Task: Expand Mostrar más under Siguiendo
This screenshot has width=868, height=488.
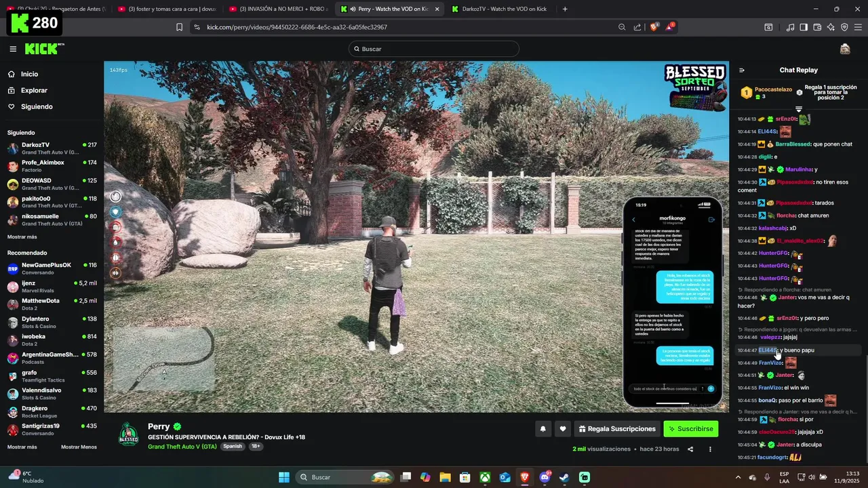Action: click(x=22, y=237)
